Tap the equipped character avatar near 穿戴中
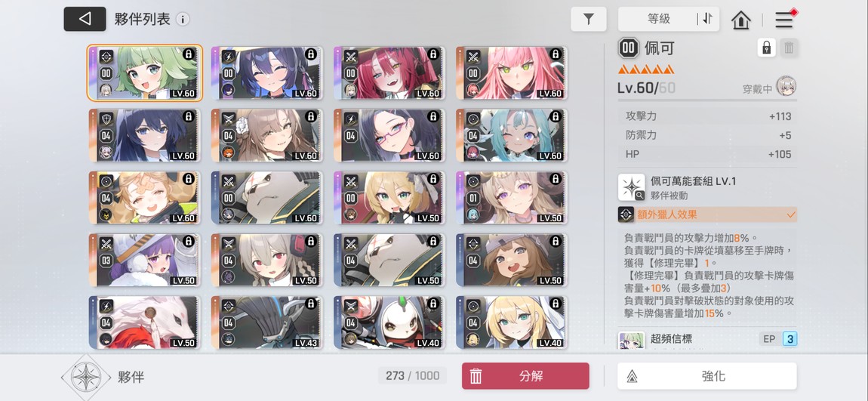 click(x=786, y=86)
